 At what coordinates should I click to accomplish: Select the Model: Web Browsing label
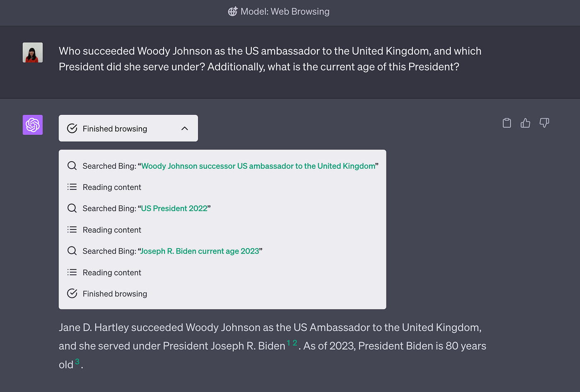tap(285, 12)
